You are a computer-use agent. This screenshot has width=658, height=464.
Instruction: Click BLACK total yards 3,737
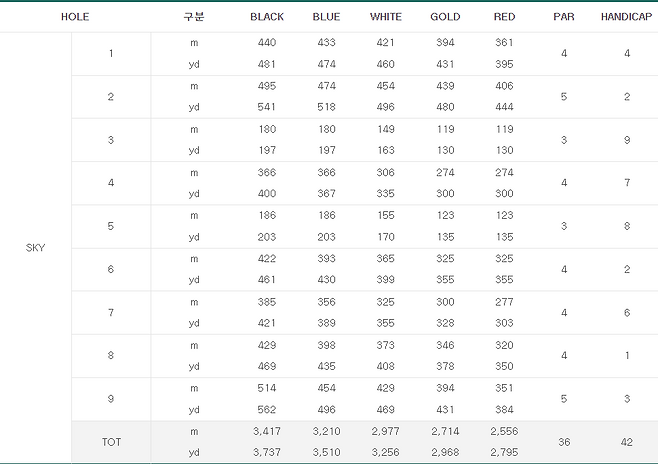pyautogui.click(x=267, y=452)
